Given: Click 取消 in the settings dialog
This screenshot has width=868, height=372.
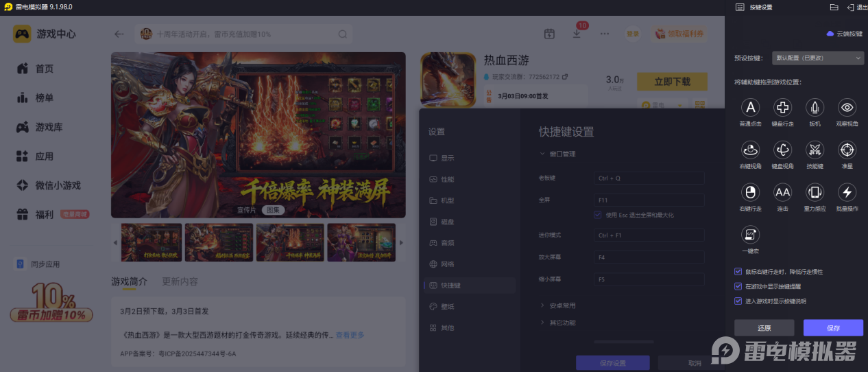Looking at the screenshot, I should [x=694, y=363].
